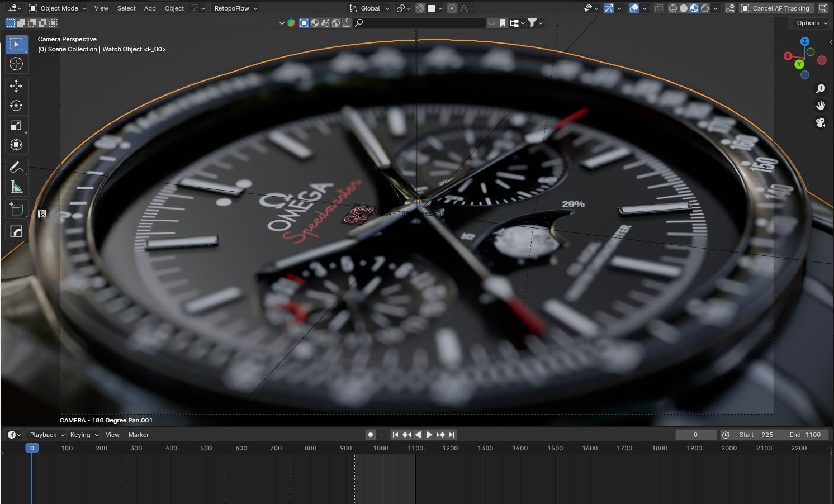Switch to Rendered viewport shading
Screen dimensions: 834x504
(x=705, y=8)
